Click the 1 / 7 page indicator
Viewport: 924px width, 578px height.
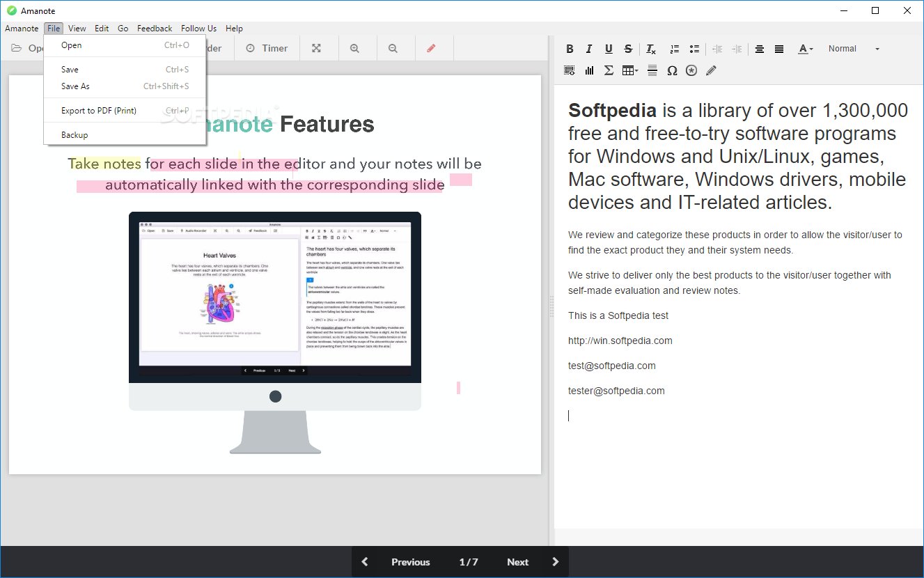[469, 562]
